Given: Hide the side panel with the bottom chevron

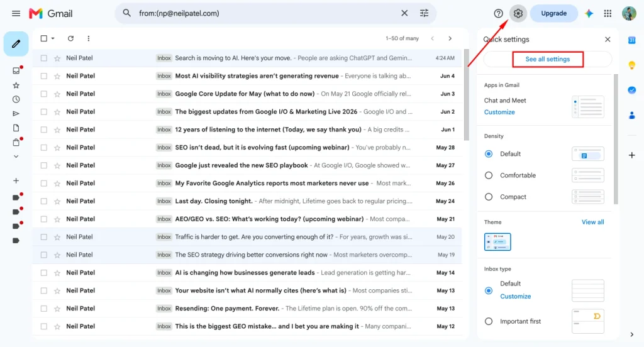Looking at the screenshot, I should (x=631, y=334).
